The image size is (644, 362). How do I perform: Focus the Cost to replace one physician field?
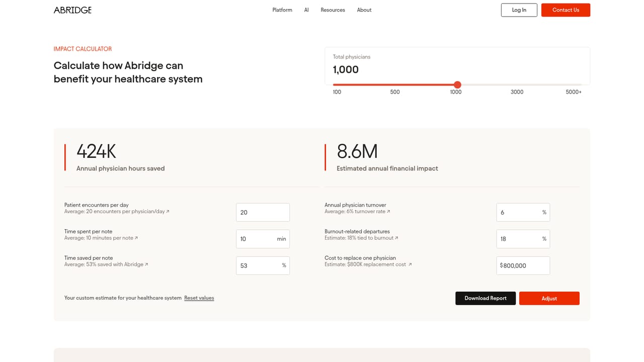click(523, 265)
